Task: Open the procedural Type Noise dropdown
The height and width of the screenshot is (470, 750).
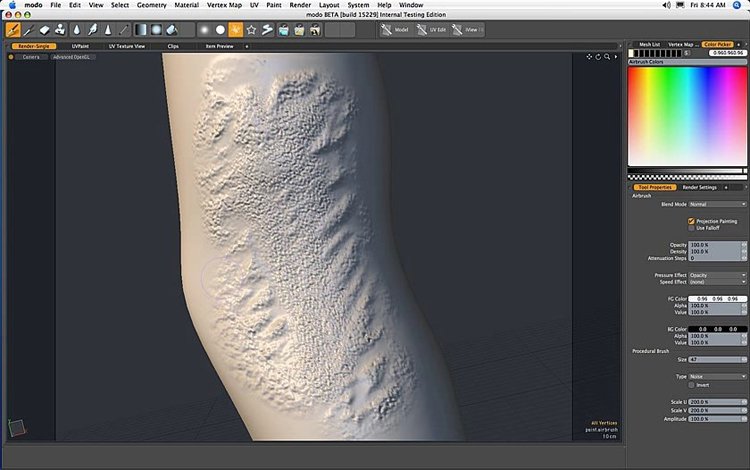Action: tap(717, 377)
